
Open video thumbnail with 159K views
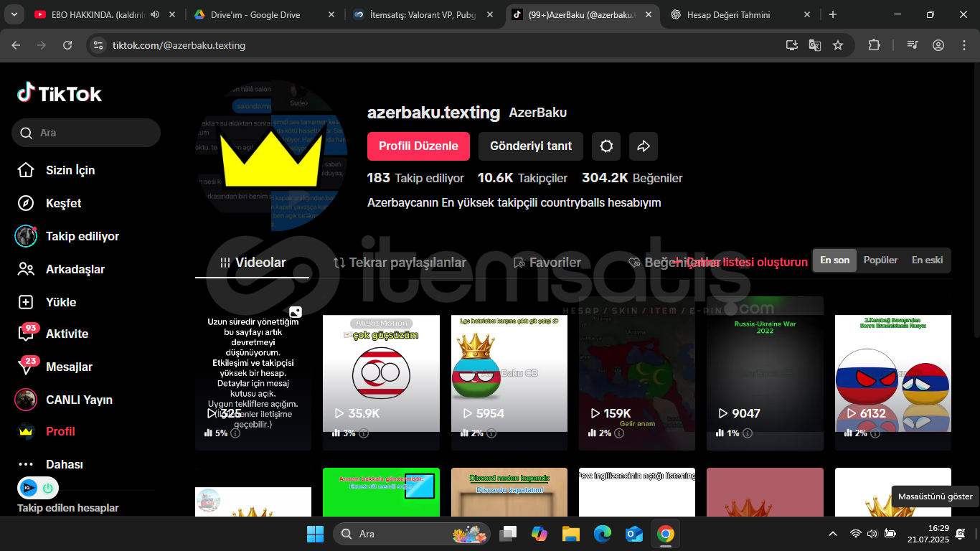637,373
